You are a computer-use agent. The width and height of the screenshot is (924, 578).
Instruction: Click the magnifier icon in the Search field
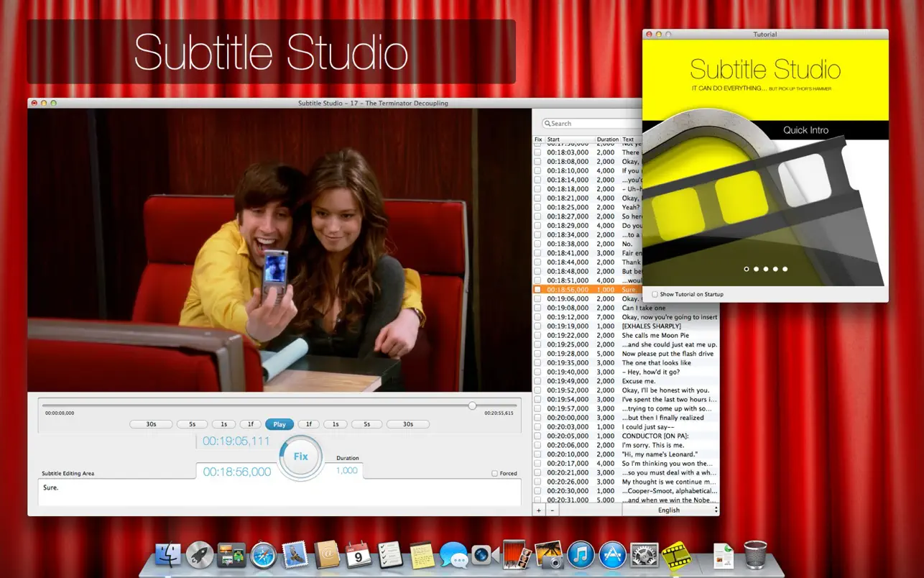547,124
